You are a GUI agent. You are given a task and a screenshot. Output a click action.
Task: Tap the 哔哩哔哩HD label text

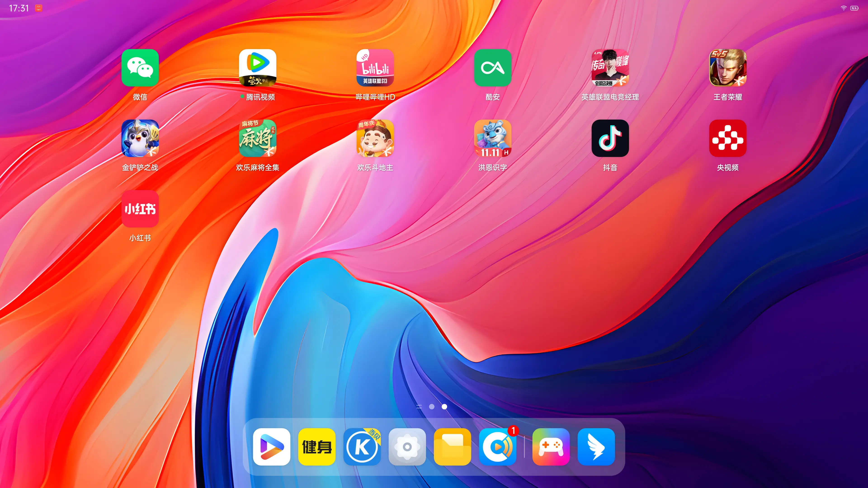coord(375,97)
